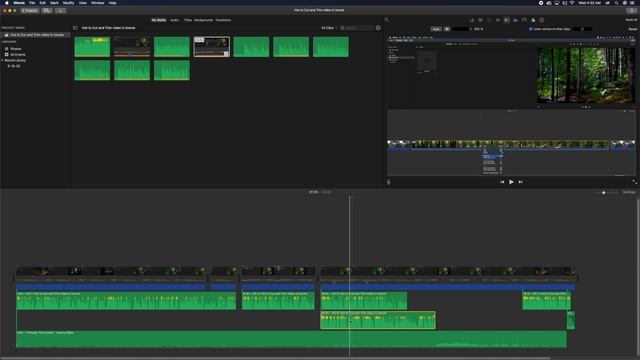Select the highlighted fourth clip thumbnail
Image resolution: width=640 pixels, height=360 pixels.
[211, 47]
